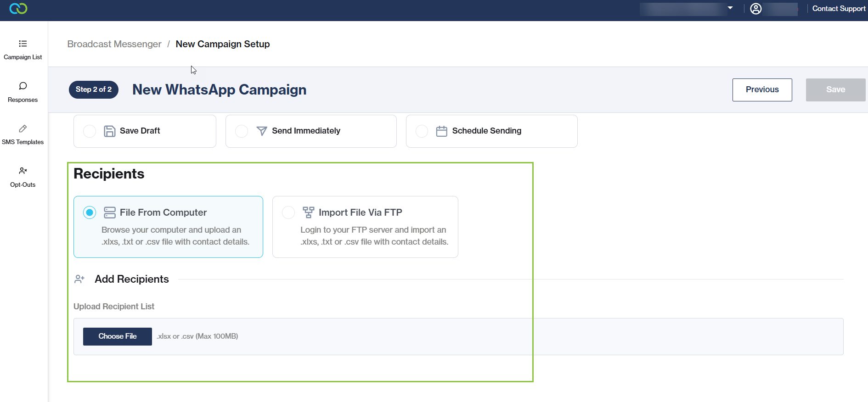Click the Choose File button
This screenshot has width=868, height=402.
[118, 336]
